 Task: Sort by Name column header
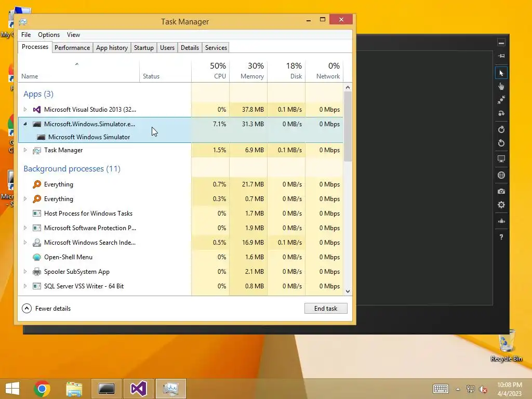(79, 71)
